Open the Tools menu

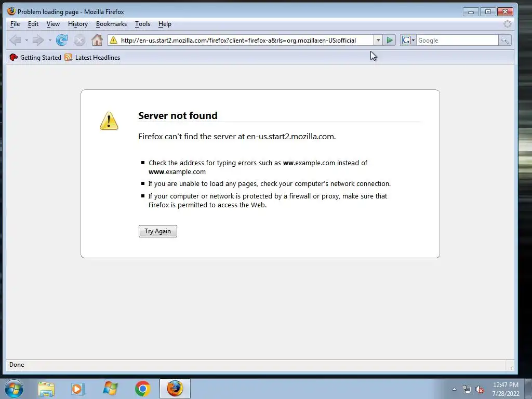142,24
